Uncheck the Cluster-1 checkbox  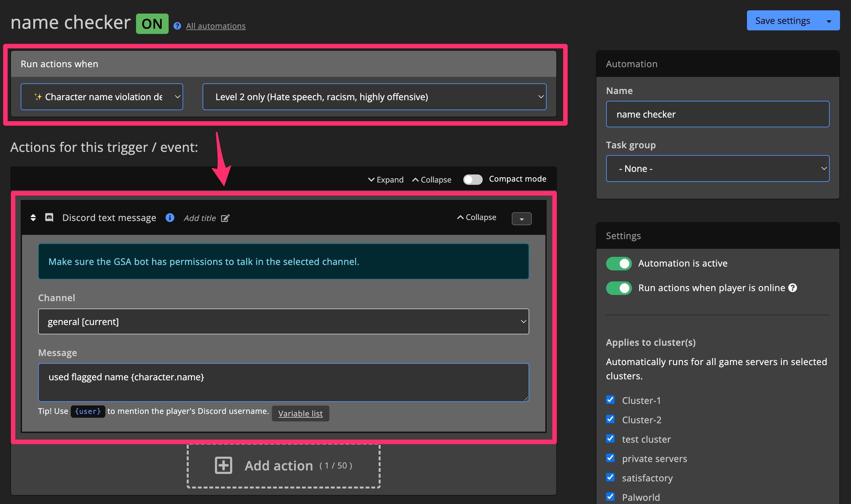tap(610, 400)
